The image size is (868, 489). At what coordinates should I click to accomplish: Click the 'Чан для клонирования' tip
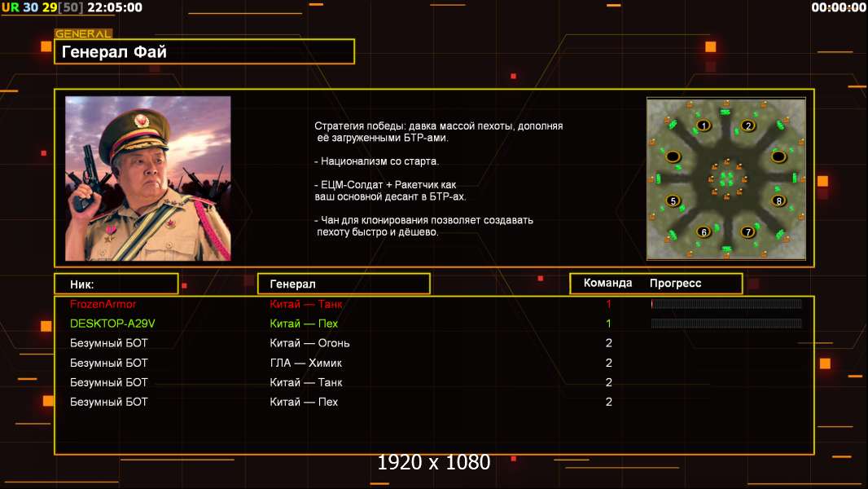[423, 226]
